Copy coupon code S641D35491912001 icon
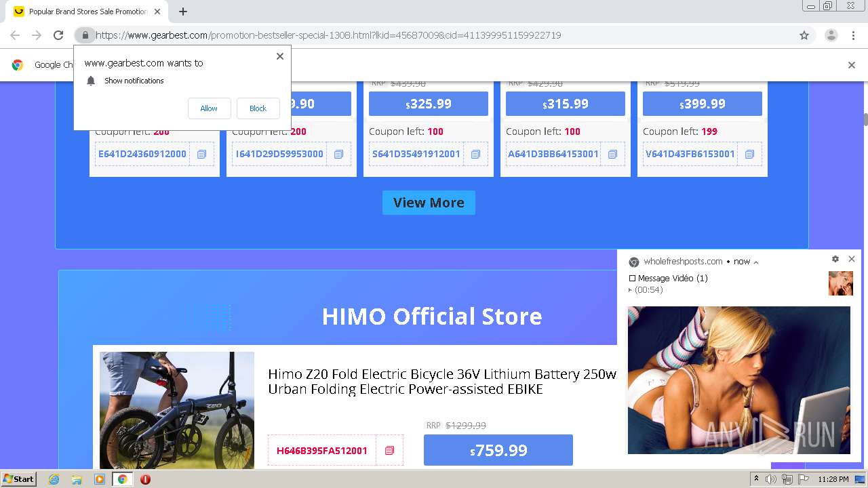 475,154
